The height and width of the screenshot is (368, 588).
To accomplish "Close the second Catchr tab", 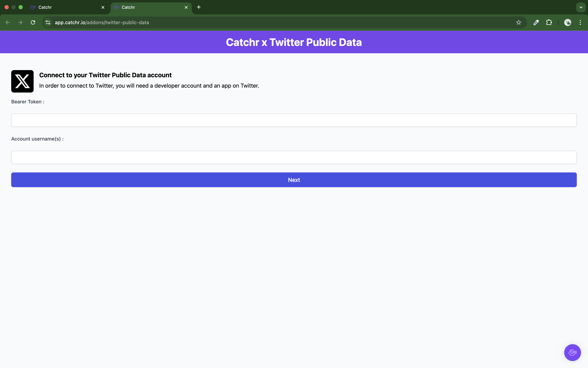I will point(186,7).
